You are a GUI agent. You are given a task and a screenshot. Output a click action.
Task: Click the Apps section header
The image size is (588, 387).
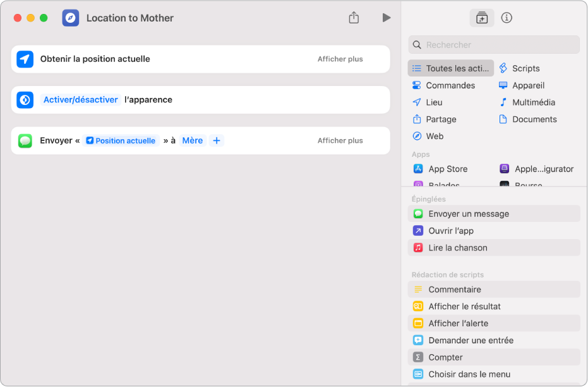421,154
